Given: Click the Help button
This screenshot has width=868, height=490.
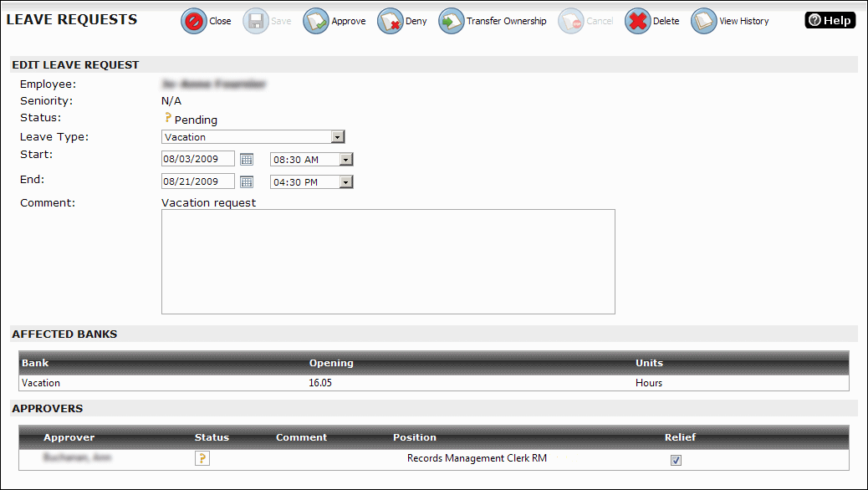Looking at the screenshot, I should 830,21.
